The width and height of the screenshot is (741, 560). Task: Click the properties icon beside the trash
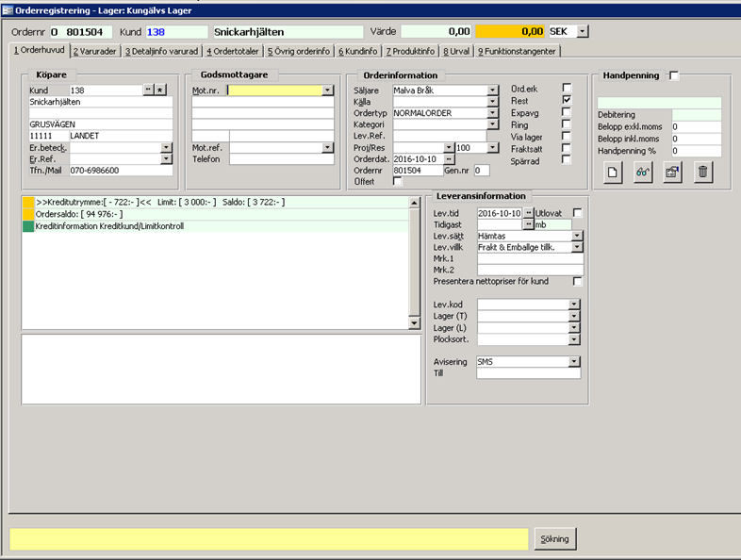click(x=672, y=173)
